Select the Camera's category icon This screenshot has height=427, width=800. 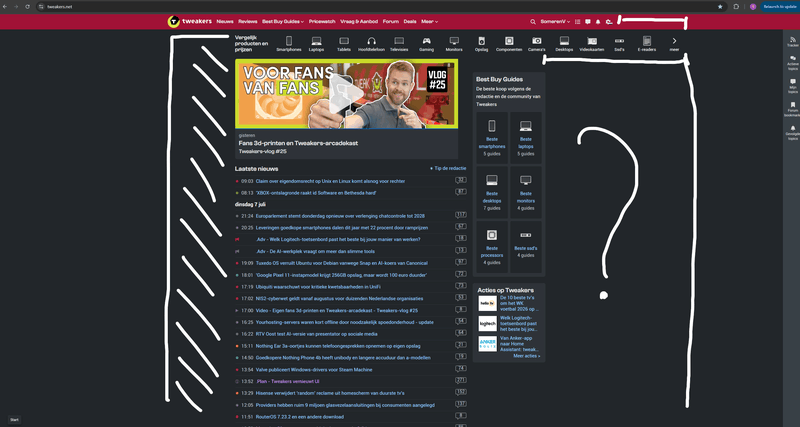click(537, 44)
